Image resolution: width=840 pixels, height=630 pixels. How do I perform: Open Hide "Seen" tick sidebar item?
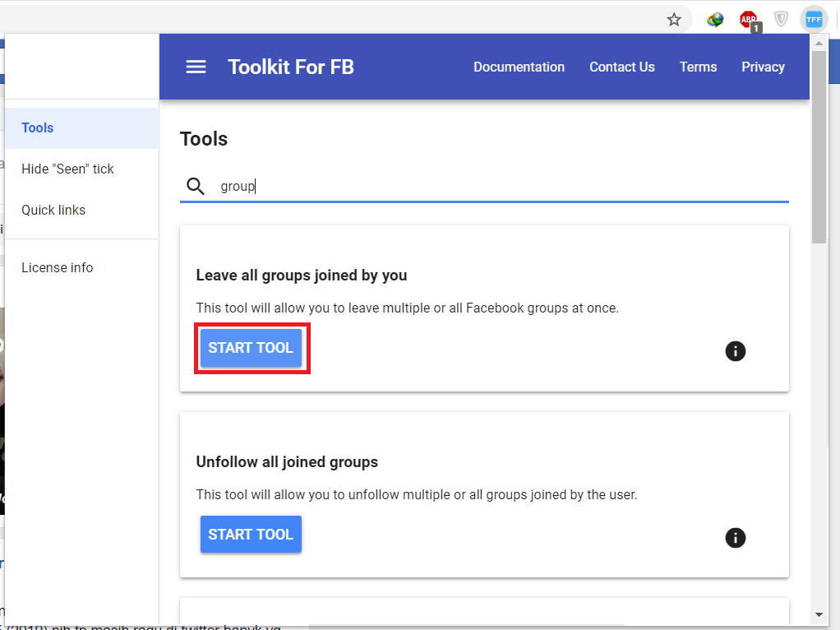click(67, 169)
